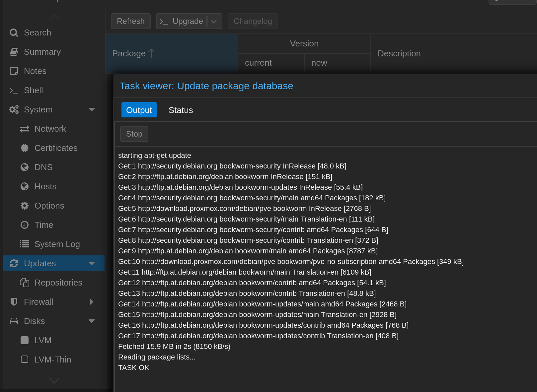Click the new version column header

338,63
